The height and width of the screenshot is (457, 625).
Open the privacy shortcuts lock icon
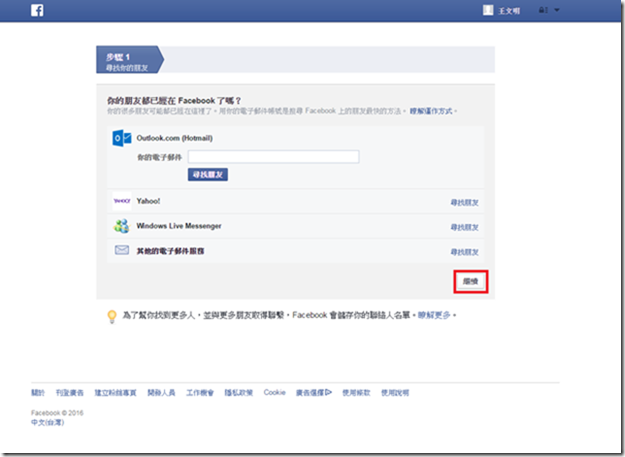[543, 10]
